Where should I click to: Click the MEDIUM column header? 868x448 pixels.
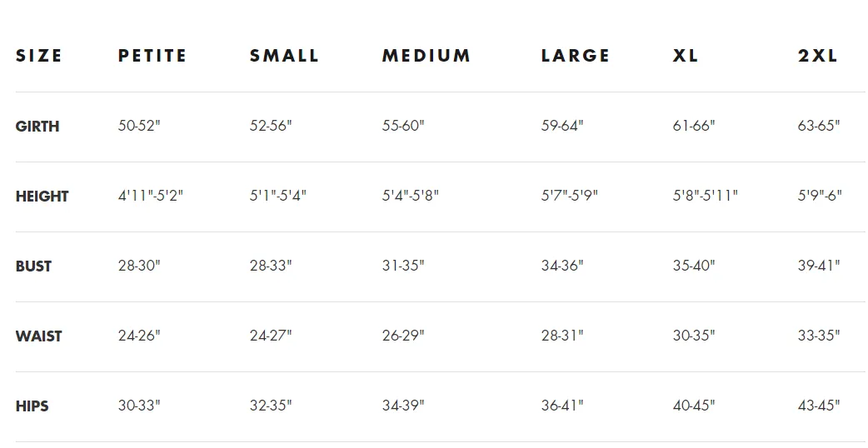click(427, 56)
